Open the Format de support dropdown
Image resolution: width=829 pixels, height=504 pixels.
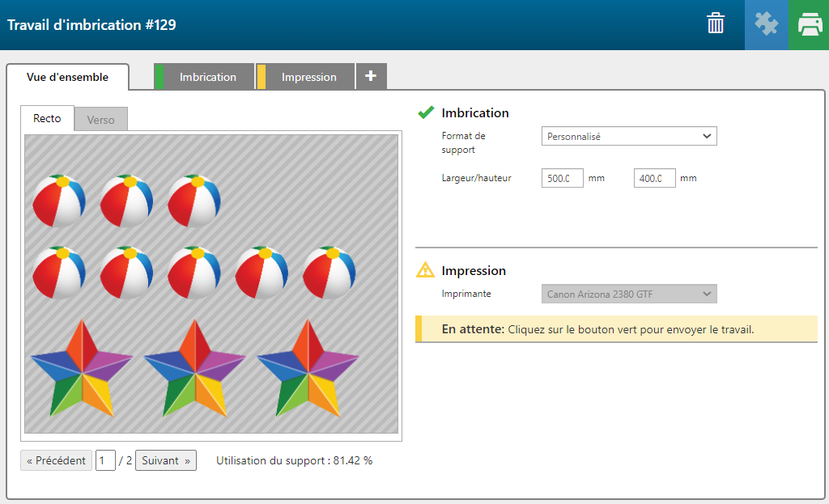click(x=628, y=137)
